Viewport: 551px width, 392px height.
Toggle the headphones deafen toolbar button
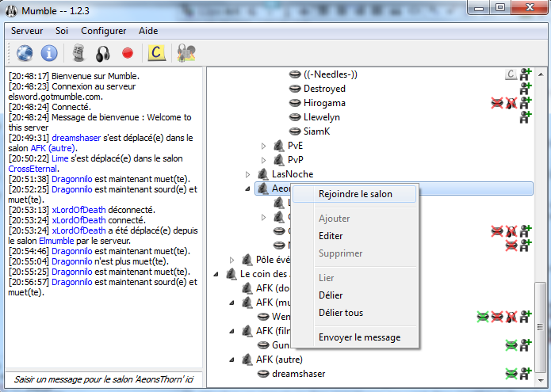tap(102, 54)
